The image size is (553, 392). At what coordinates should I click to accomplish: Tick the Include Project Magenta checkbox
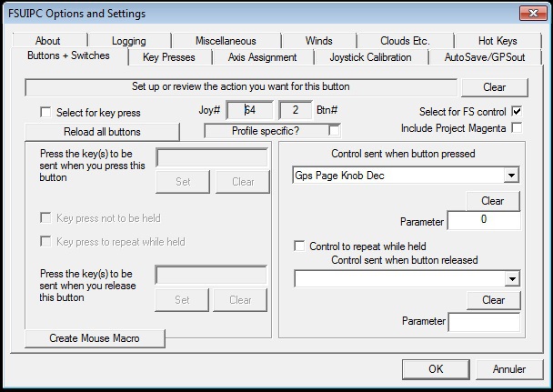point(517,128)
